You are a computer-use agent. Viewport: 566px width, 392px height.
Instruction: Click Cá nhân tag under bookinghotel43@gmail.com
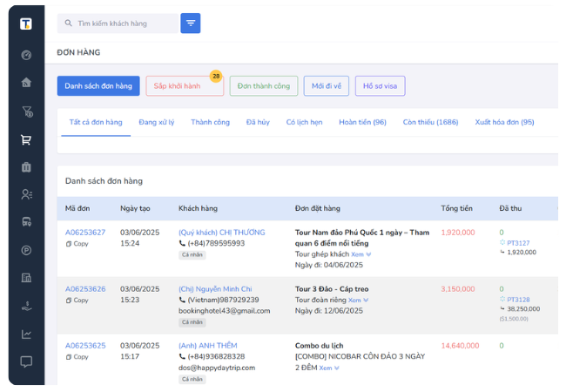pos(192,322)
